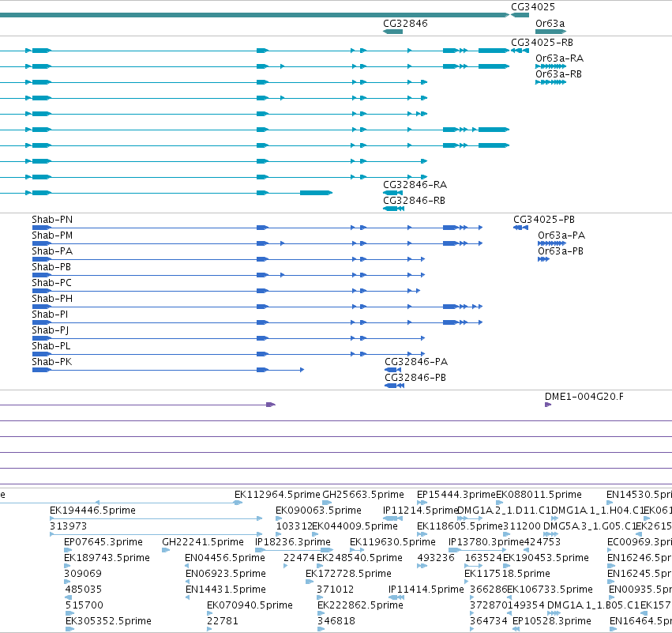The width and height of the screenshot is (672, 633).
Task: Click the CG34025-PB protein label
Action: coord(544,220)
